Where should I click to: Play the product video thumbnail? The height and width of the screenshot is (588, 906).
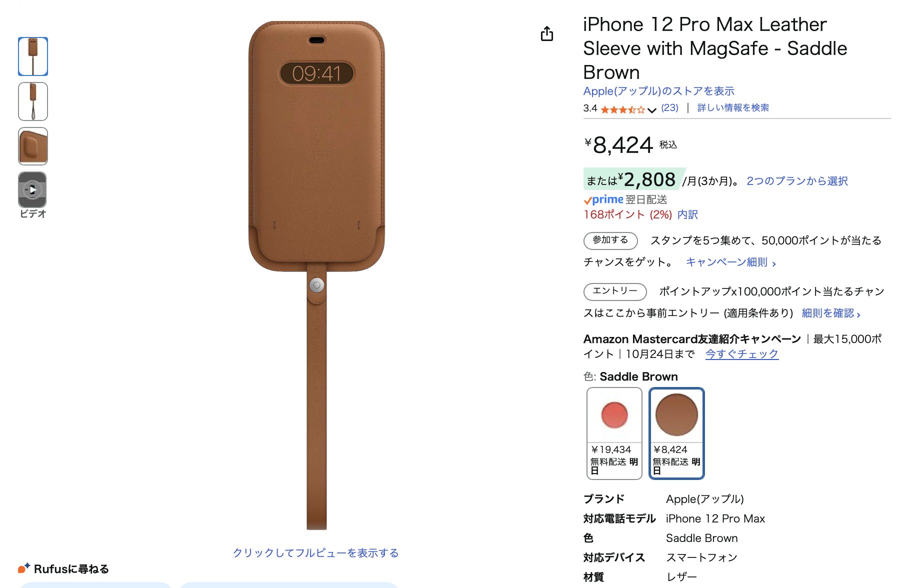click(32, 190)
